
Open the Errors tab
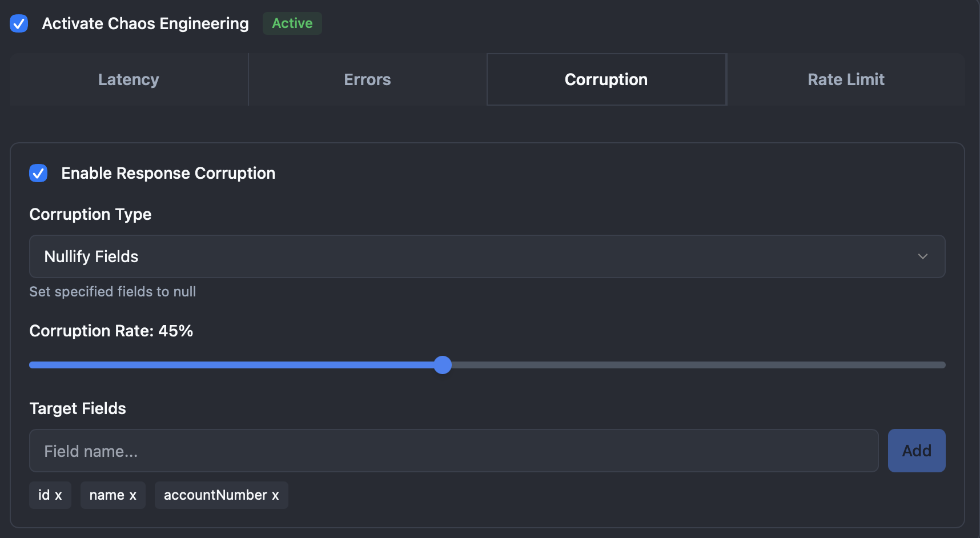click(367, 79)
